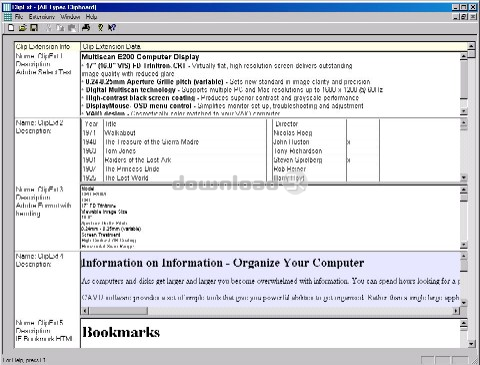This screenshot has height=365, width=480.
Task: Open the Extensions menu
Action: [41, 17]
